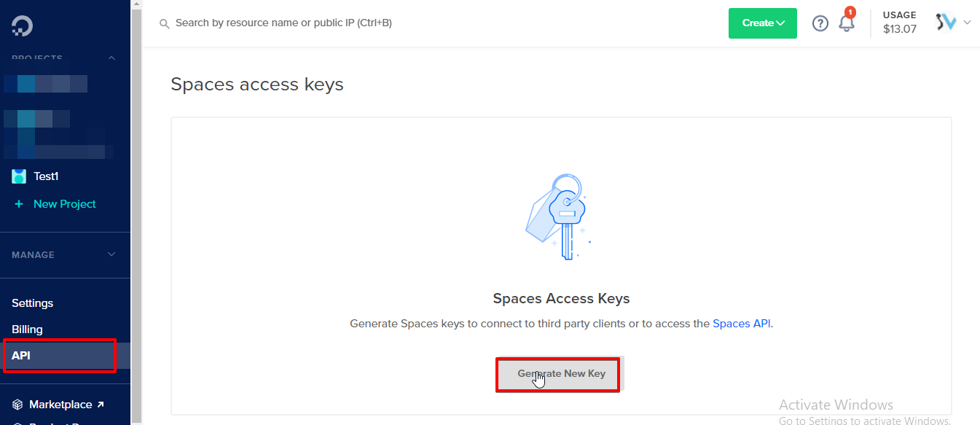
Task: Collapse the Projects section
Action: [111, 58]
